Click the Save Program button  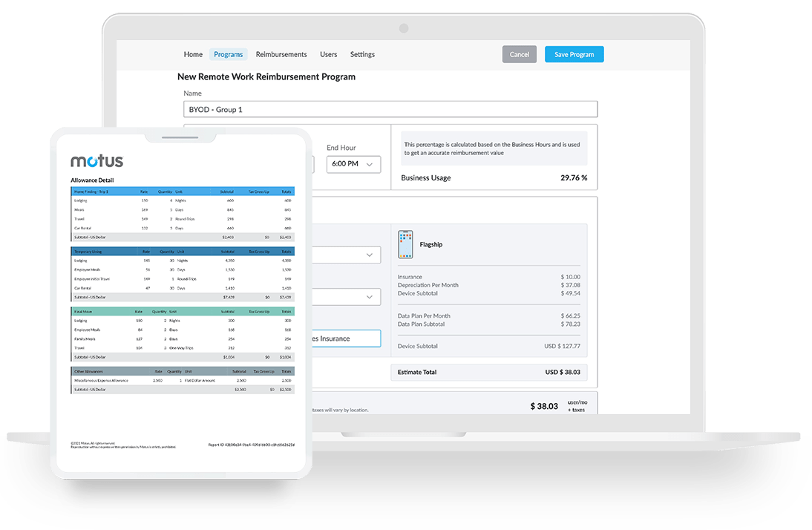click(574, 54)
